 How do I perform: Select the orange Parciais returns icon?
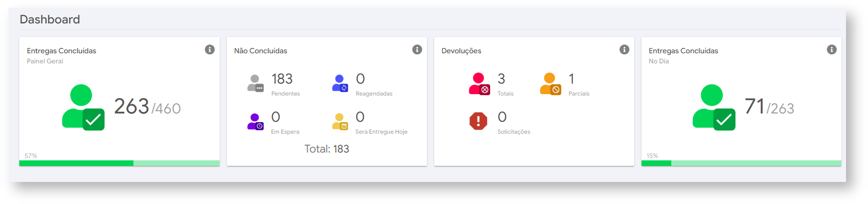click(551, 84)
